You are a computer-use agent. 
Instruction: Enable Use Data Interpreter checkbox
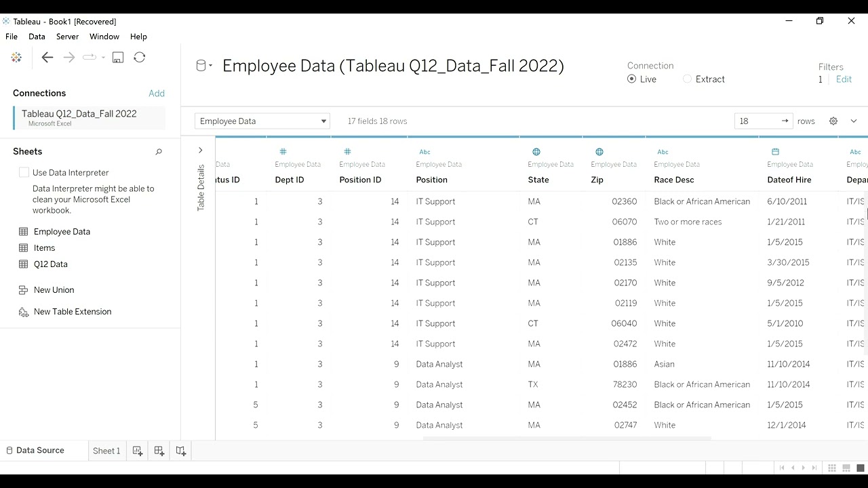tap(24, 173)
